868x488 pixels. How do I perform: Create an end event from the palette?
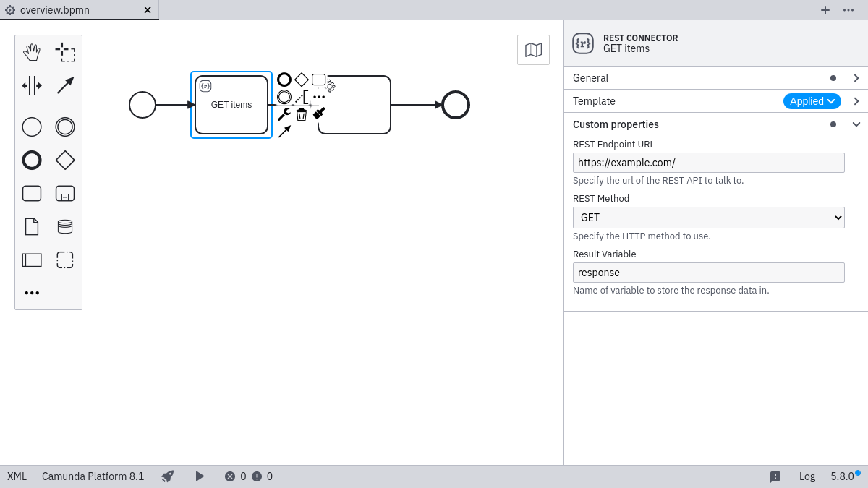pyautogui.click(x=31, y=160)
